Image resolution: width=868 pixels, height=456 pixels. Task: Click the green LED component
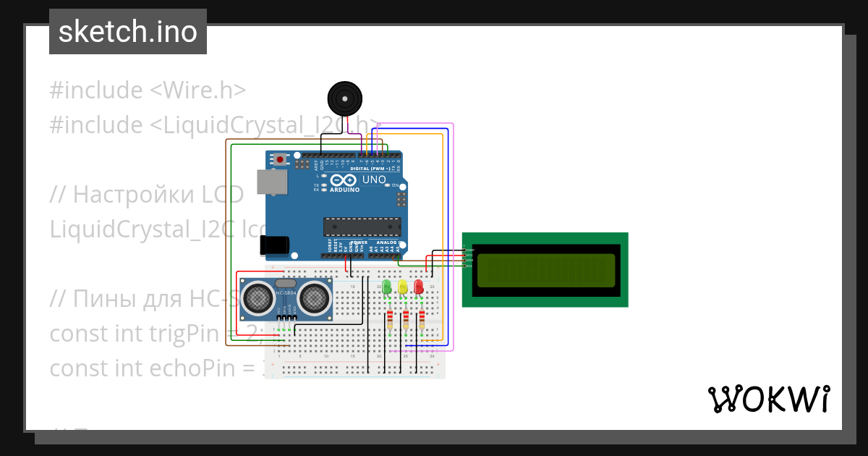tap(386, 287)
